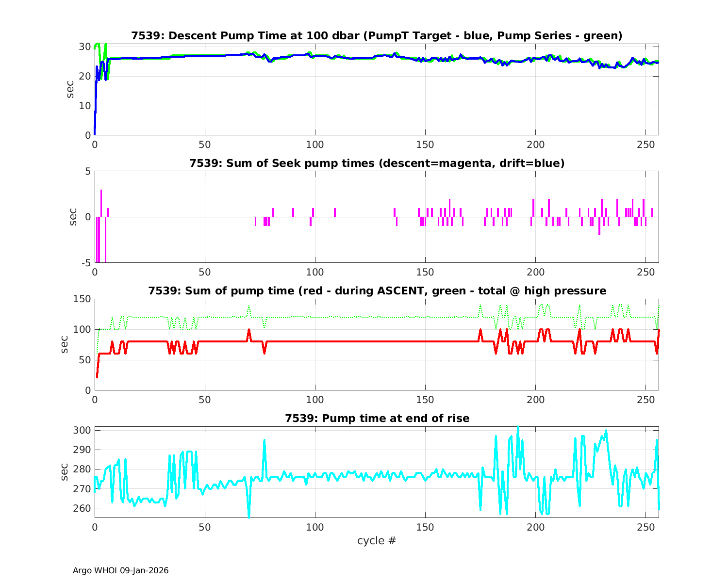Click the 'sec' label of the Descent Pump plot
The width and height of the screenshot is (728, 582).
(x=70, y=90)
